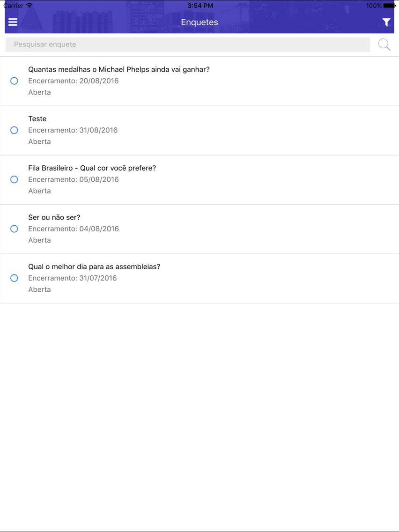
Task: Tap Encerramento: 31/07/2016 closing date
Action: pos(72,278)
